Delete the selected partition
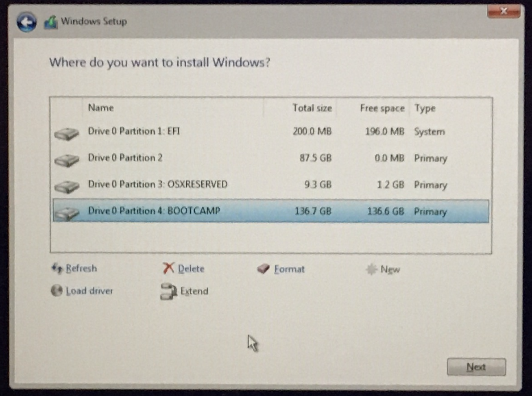 coord(191,269)
